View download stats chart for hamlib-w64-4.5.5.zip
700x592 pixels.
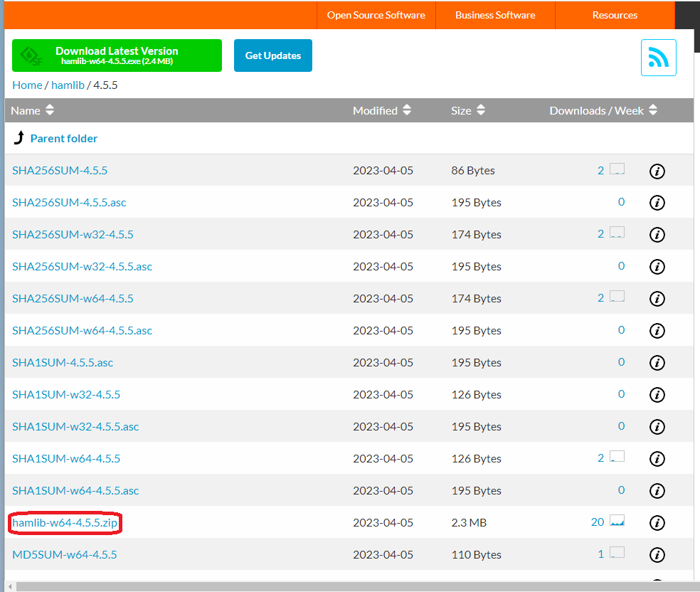click(x=617, y=521)
